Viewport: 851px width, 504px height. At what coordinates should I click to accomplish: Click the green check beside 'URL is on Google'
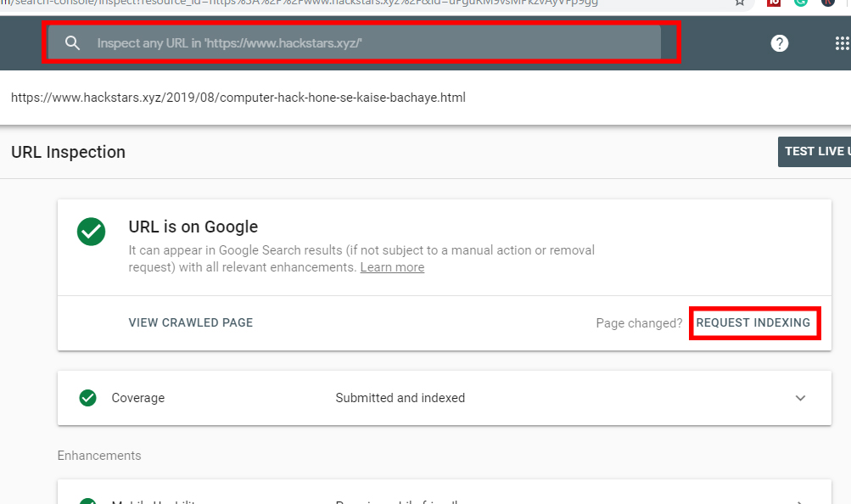pos(91,232)
